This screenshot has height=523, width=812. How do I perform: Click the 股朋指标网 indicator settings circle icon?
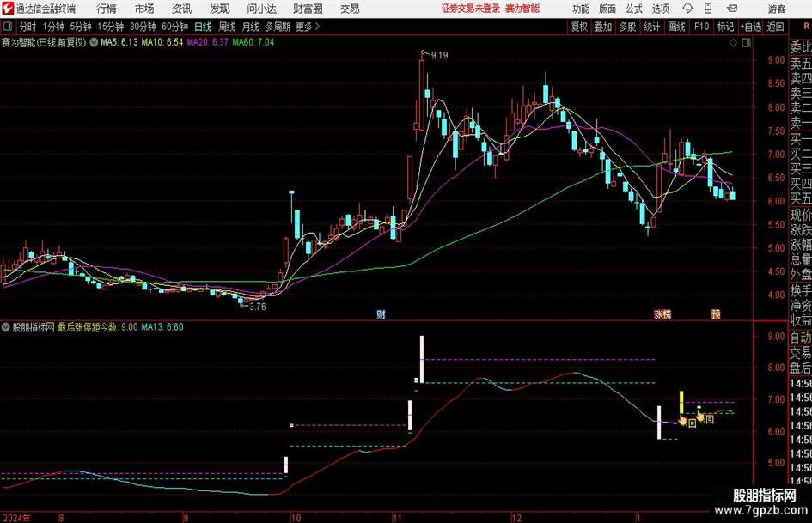pyautogui.click(x=6, y=327)
